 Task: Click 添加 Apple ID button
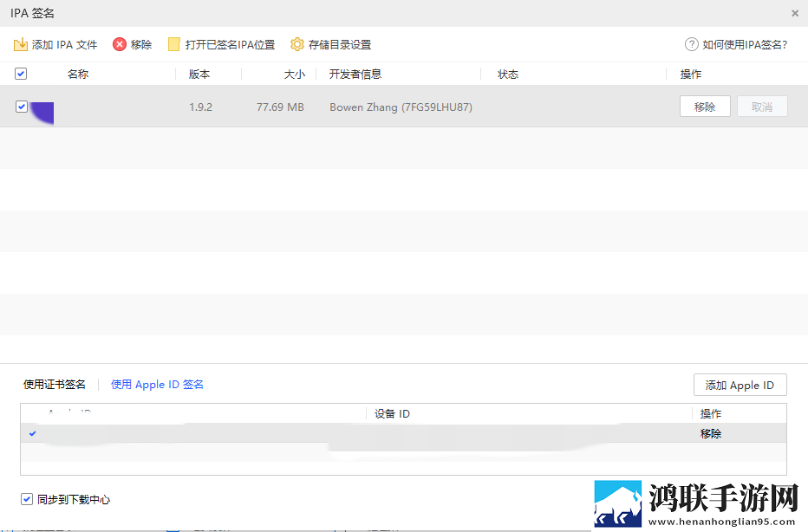740,385
